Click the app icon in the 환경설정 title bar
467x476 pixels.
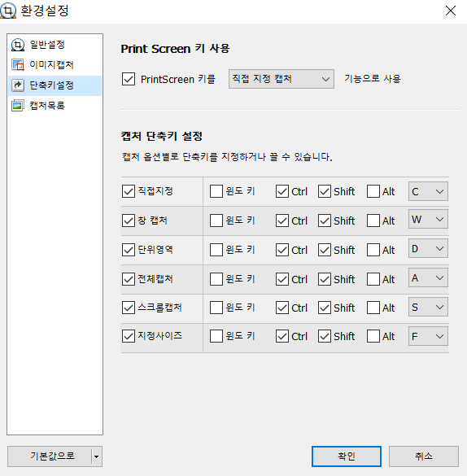(8, 11)
